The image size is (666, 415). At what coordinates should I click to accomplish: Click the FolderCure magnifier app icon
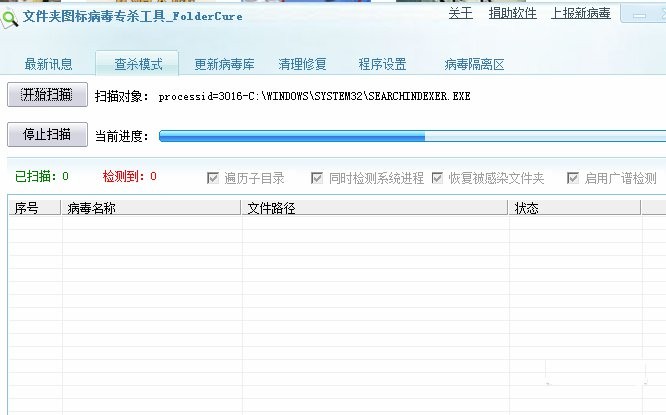coord(9,19)
